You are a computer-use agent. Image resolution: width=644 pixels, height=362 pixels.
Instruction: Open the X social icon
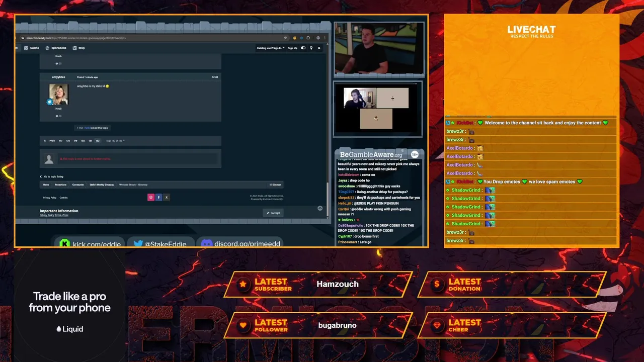pyautogui.click(x=167, y=198)
